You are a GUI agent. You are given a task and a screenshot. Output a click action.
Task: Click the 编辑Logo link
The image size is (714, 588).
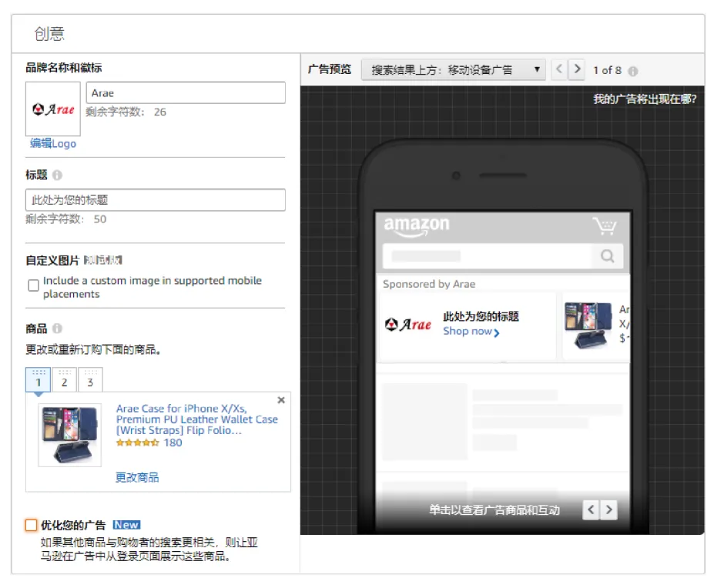(x=53, y=144)
